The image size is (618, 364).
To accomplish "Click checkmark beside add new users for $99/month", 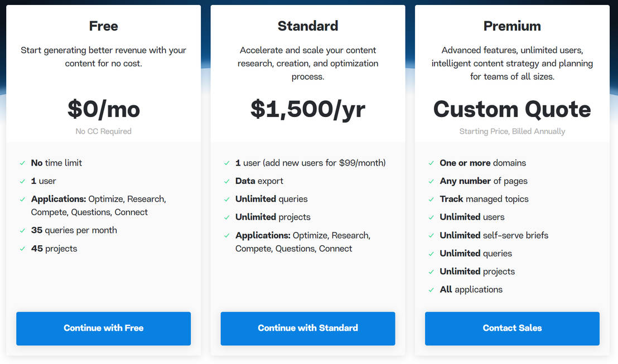I will 227,163.
